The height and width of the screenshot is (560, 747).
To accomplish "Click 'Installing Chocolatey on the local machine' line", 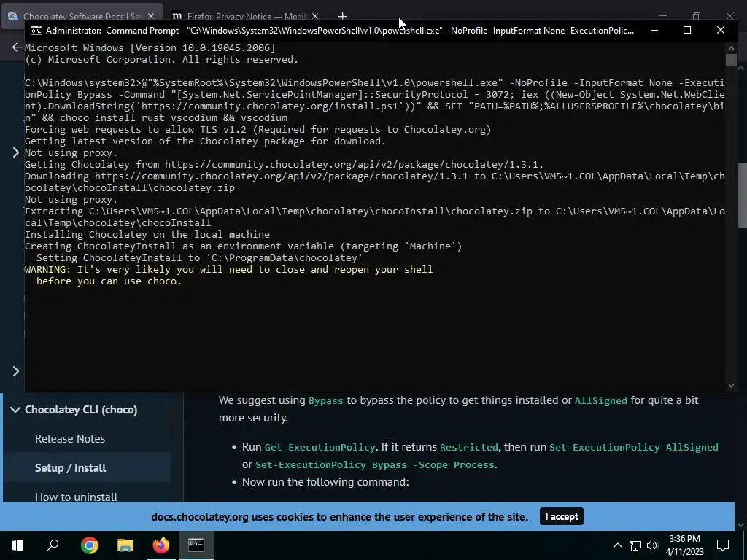I will [x=147, y=234].
